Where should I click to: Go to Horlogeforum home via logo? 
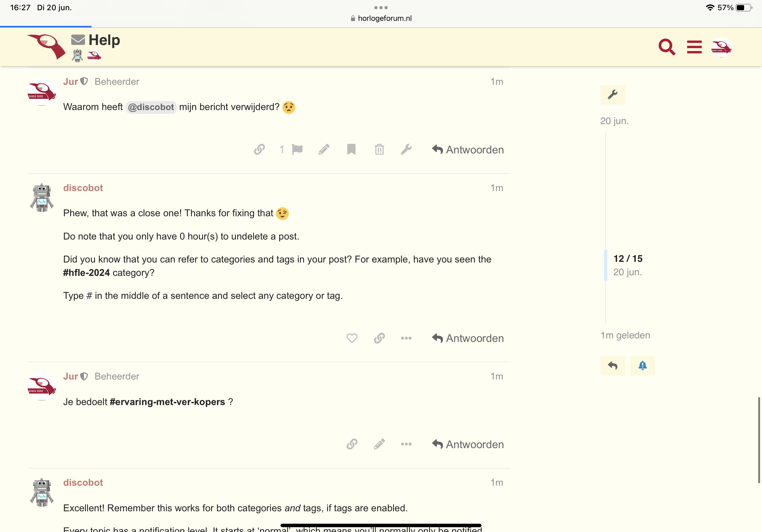tap(46, 47)
